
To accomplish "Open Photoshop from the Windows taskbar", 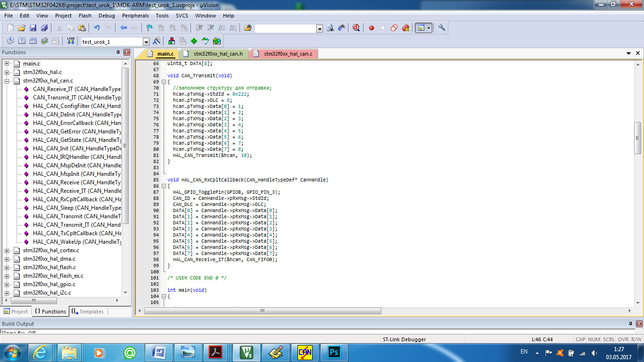I will (x=334, y=352).
